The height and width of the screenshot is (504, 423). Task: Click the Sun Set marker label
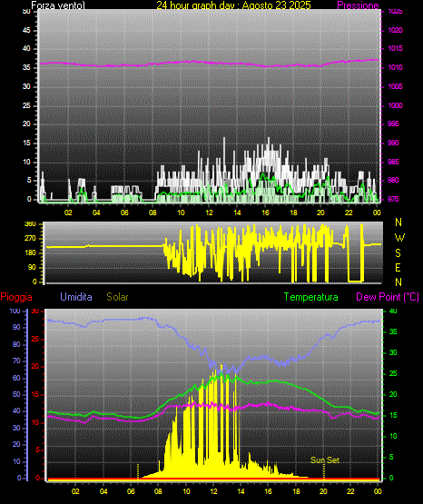325,460
